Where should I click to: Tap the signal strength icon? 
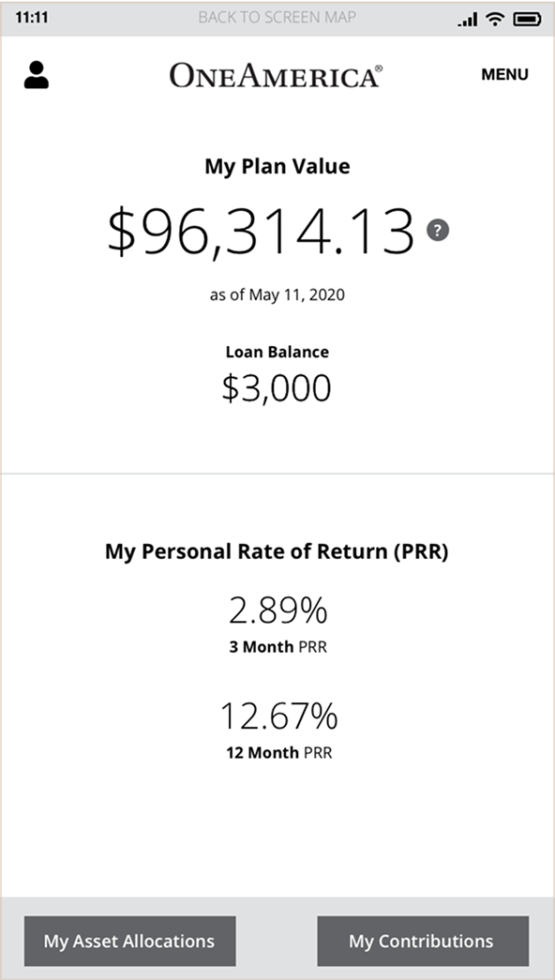[468, 19]
